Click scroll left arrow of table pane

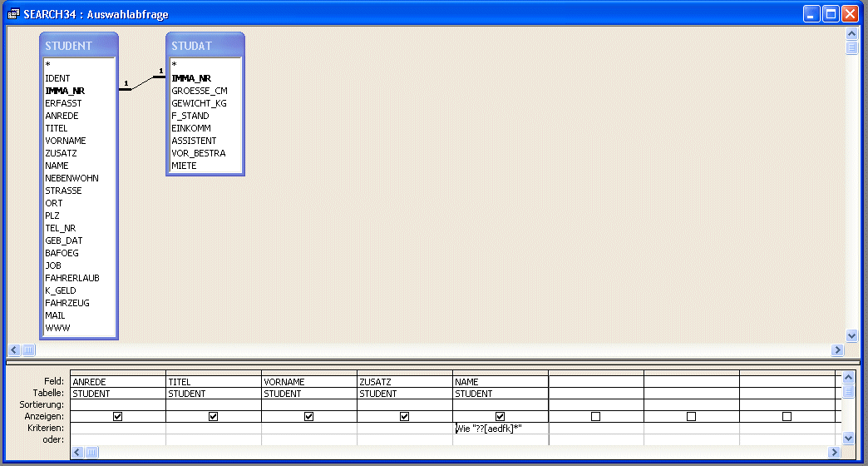click(x=14, y=349)
